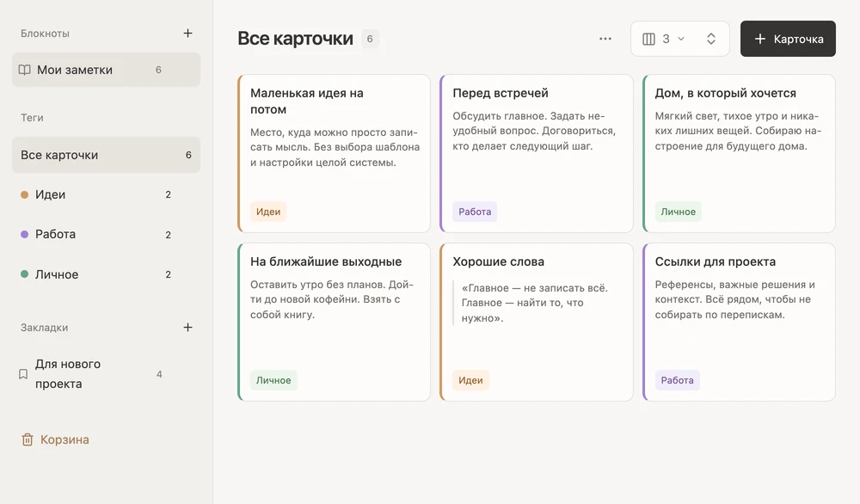
Task: Click Идеи tag on Маленькая идея card
Action: click(x=268, y=212)
